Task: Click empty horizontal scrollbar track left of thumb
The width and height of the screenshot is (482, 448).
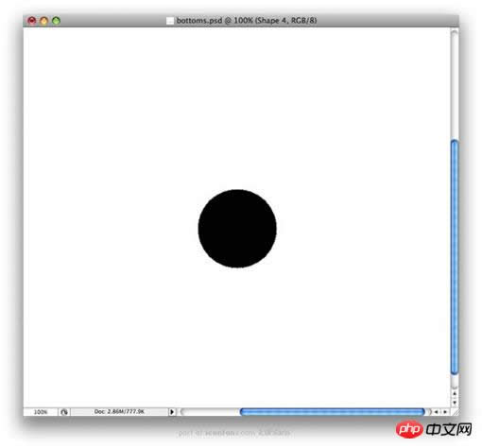Action: coord(210,412)
